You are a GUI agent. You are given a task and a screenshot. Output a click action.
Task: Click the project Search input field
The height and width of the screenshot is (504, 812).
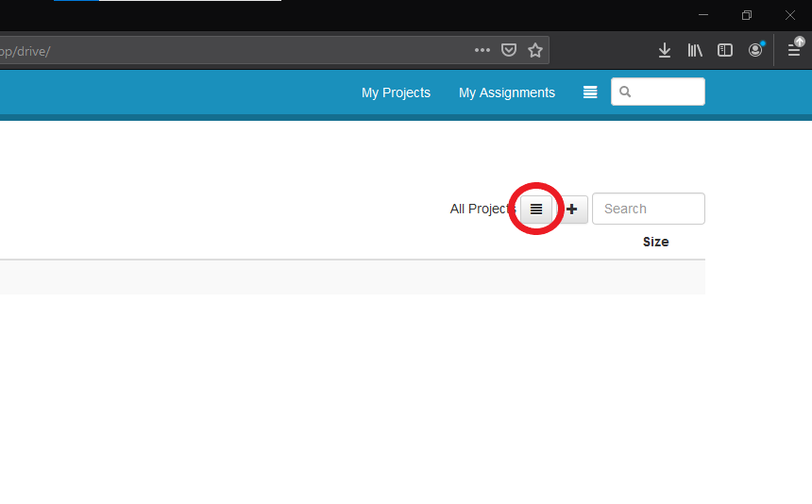point(648,209)
